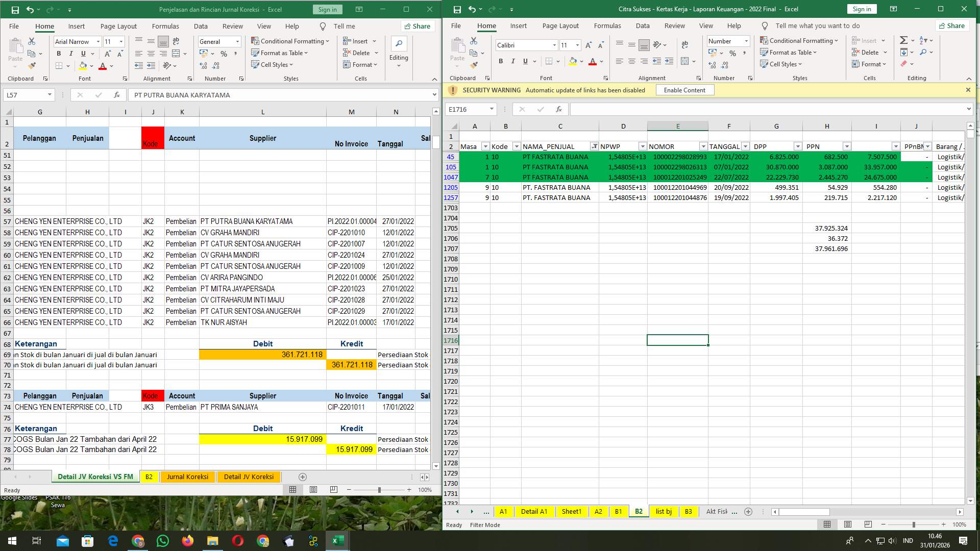Switch to the Jurnal Koreksi sheet tab
The height and width of the screenshot is (551, 980).
click(x=188, y=477)
